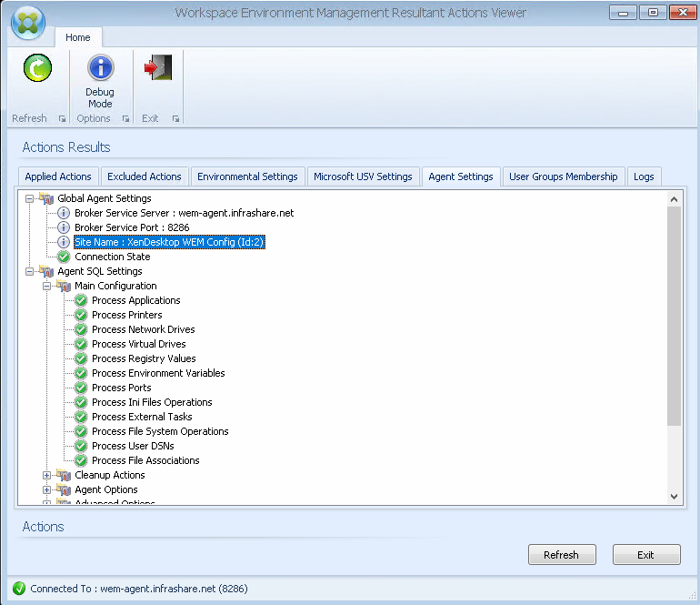Expand the Cleanup Actions node

click(x=47, y=475)
